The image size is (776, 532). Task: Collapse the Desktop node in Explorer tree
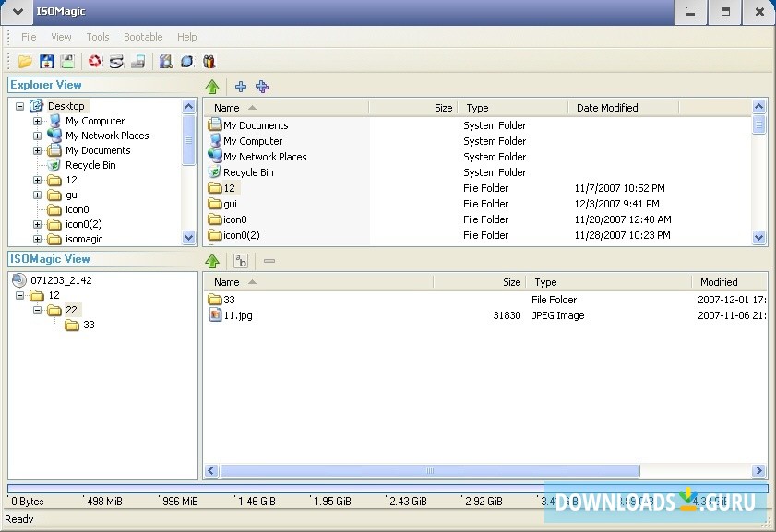[20, 106]
